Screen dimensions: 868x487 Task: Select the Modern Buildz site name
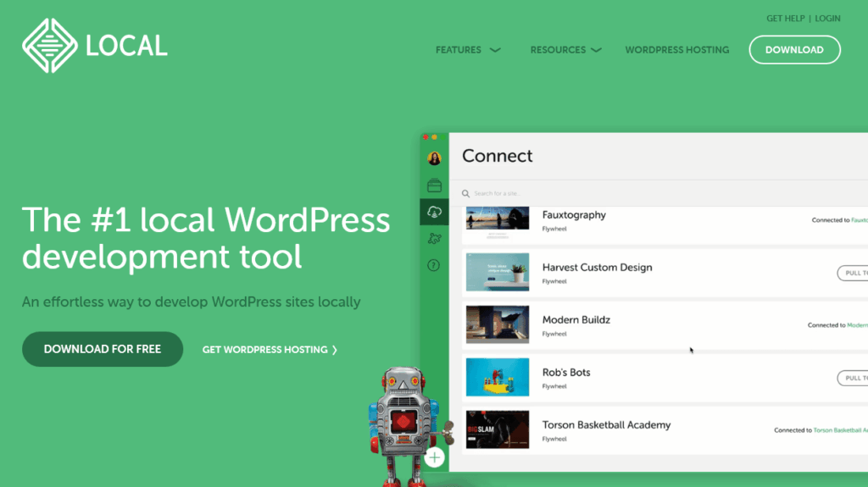coord(576,320)
